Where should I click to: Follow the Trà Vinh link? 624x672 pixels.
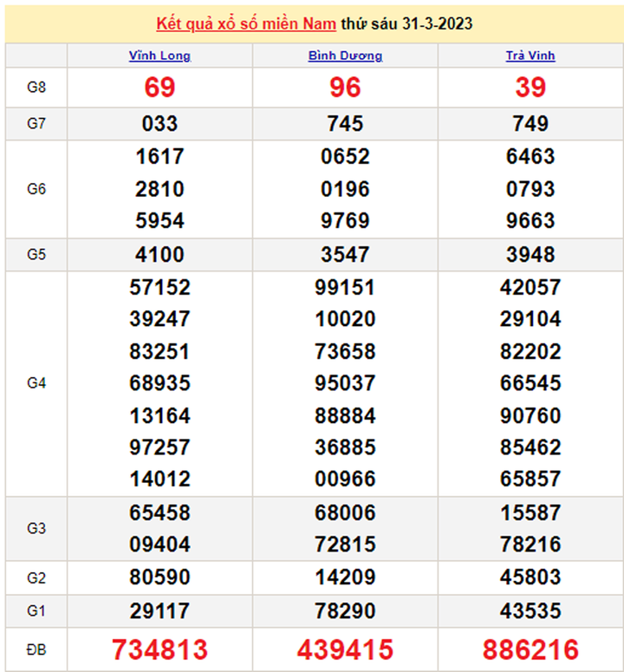coord(530,55)
